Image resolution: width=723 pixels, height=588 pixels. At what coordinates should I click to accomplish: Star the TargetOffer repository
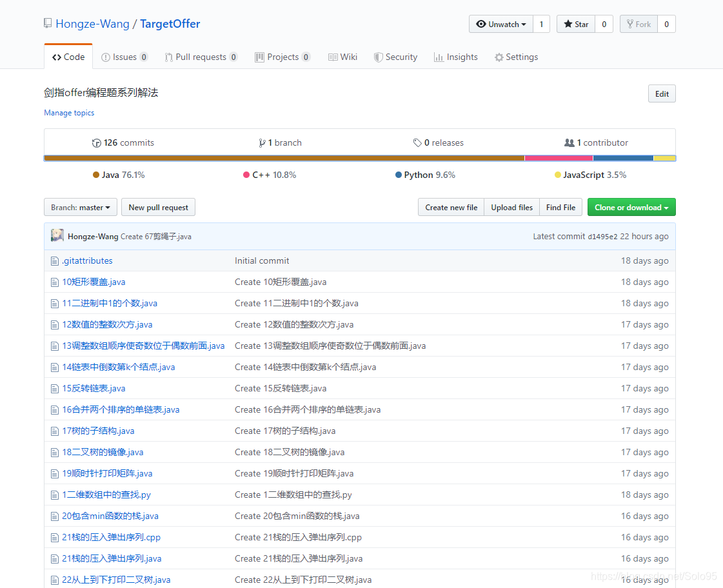(576, 24)
